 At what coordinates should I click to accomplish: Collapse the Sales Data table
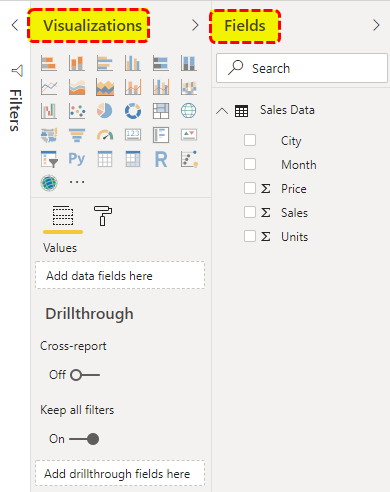point(222,111)
